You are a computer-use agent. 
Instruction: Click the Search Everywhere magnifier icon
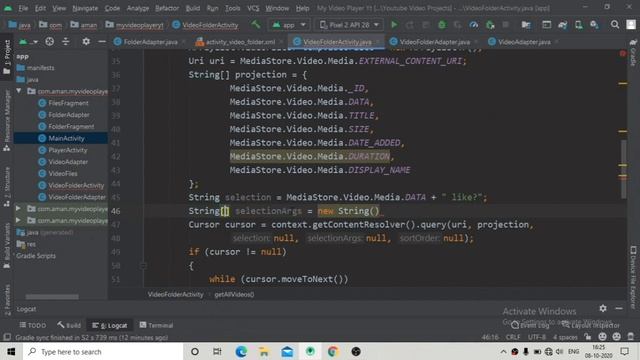pos(615,25)
